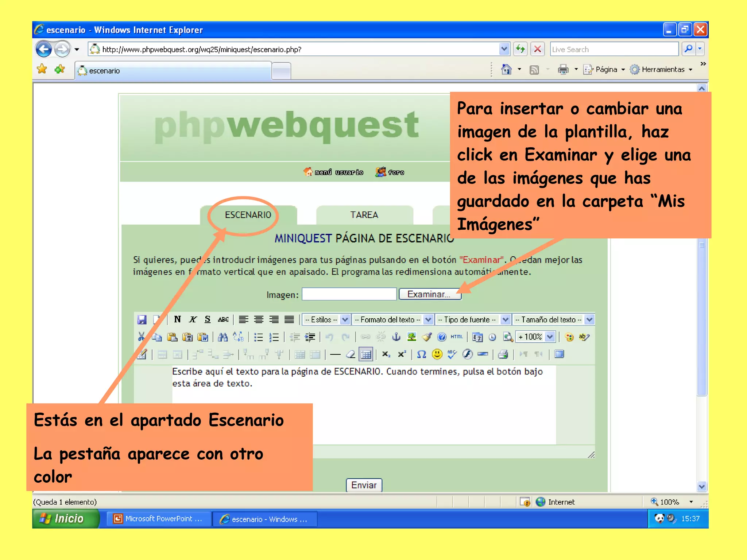Paste as plain text icon

[x=187, y=337]
